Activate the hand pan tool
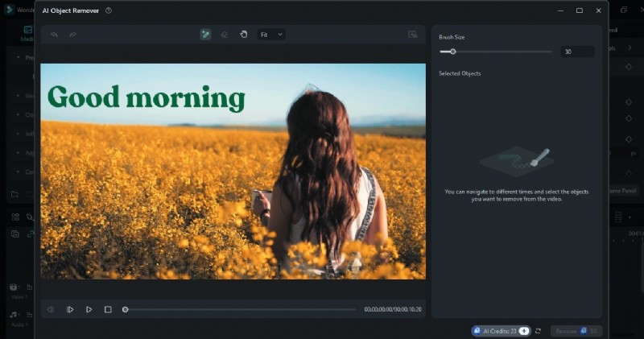The image size is (644, 339). 243,35
